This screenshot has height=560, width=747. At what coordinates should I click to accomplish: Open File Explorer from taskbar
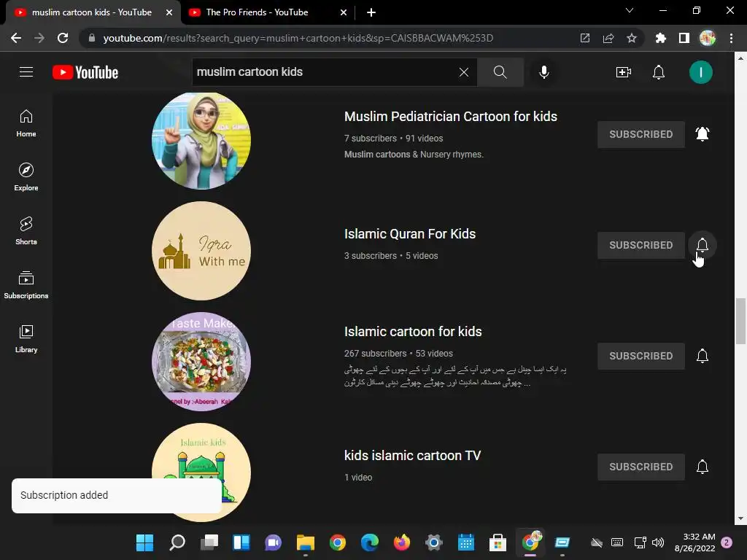point(306,542)
